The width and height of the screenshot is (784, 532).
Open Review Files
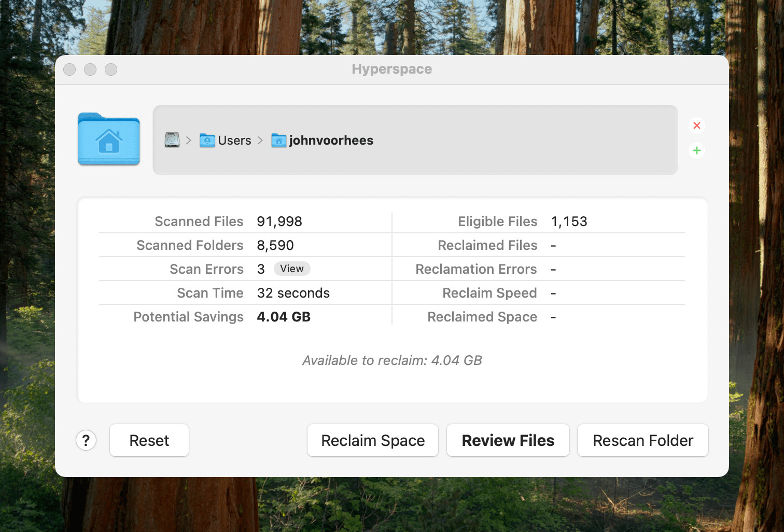pos(508,440)
